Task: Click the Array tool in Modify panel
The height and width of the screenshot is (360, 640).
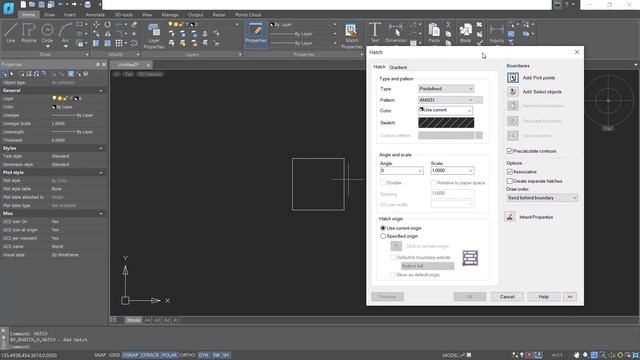Action: pyautogui.click(x=119, y=43)
